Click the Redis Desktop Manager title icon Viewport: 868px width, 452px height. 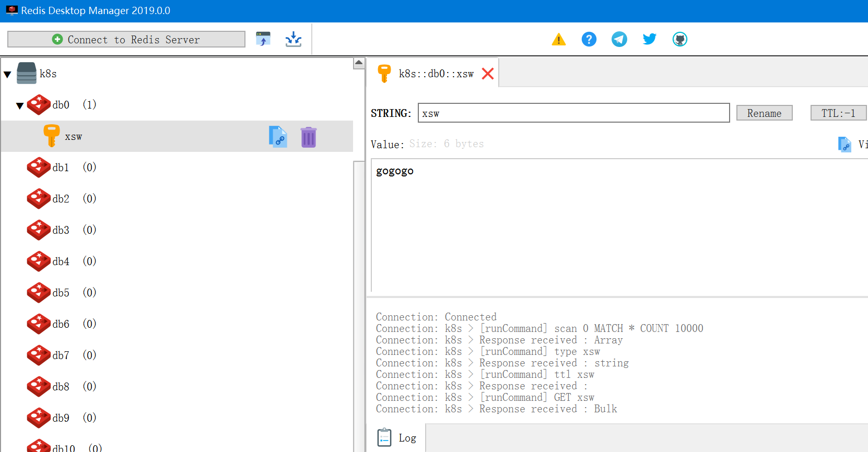click(11, 10)
